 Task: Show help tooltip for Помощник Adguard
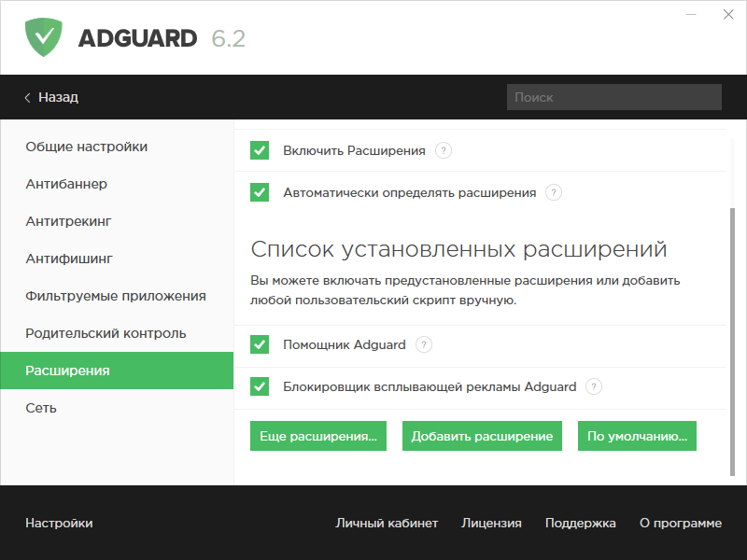424,344
